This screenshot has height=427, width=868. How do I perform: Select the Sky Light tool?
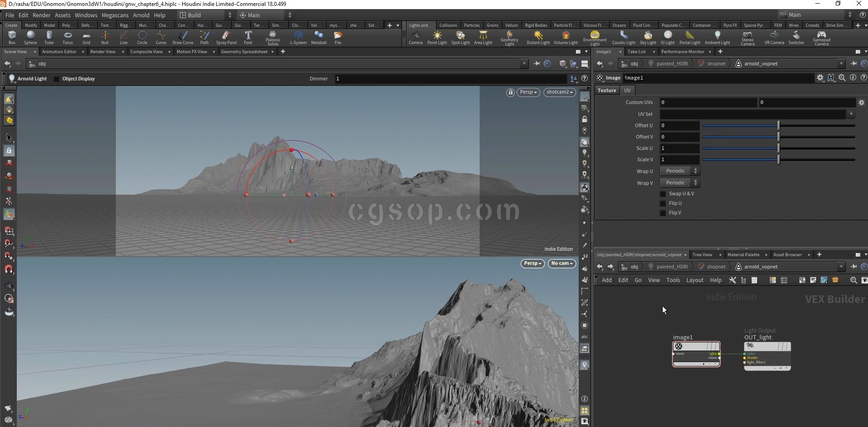click(648, 37)
